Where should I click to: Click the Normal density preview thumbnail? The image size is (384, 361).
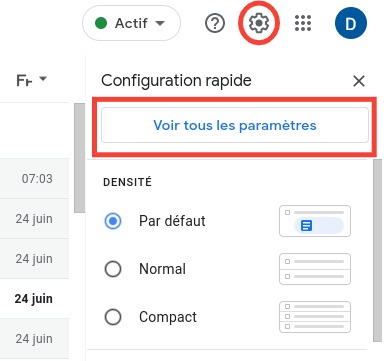pyautogui.click(x=315, y=269)
